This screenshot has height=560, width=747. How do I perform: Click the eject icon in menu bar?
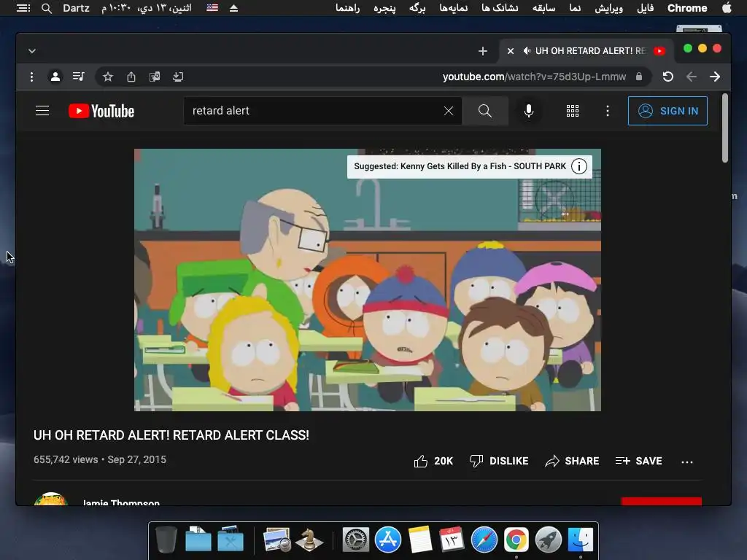click(233, 8)
